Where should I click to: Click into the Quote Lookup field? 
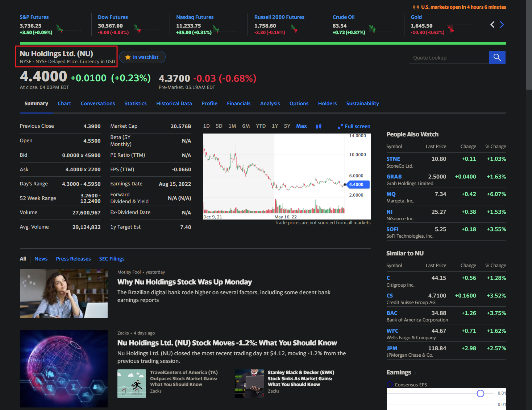point(449,57)
